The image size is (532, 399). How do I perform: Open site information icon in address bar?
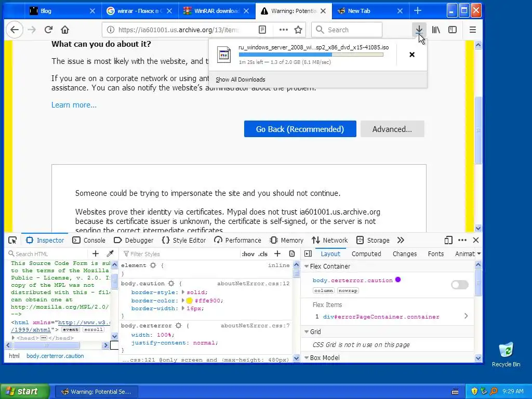(x=111, y=30)
